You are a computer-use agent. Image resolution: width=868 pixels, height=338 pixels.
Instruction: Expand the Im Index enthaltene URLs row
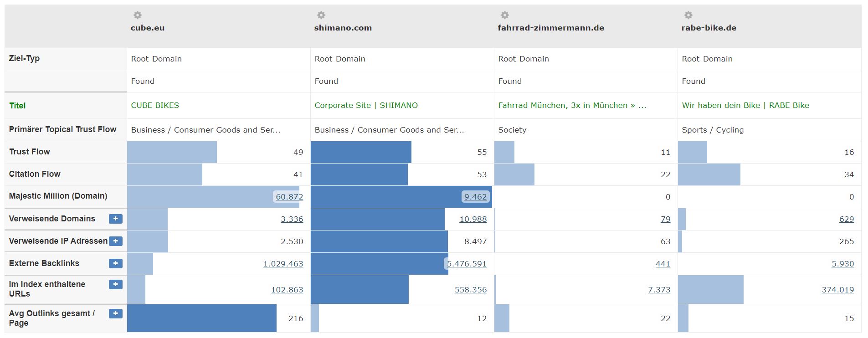pyautogui.click(x=116, y=284)
